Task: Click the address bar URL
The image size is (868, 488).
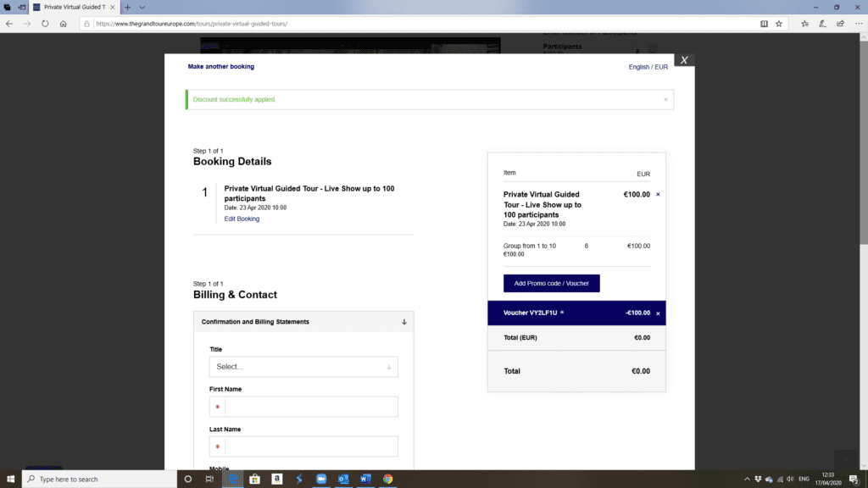Action: coord(192,24)
